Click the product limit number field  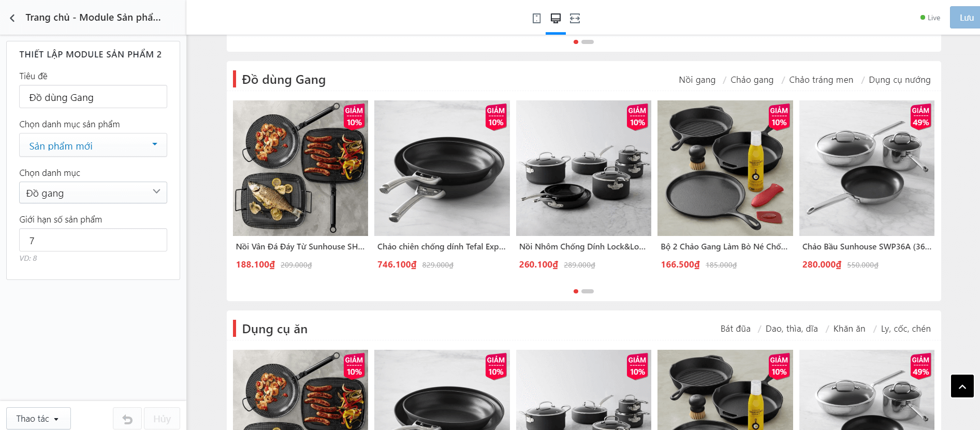tap(93, 240)
